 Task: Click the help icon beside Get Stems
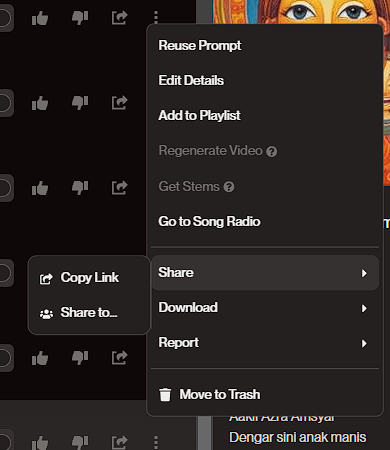[x=229, y=187]
